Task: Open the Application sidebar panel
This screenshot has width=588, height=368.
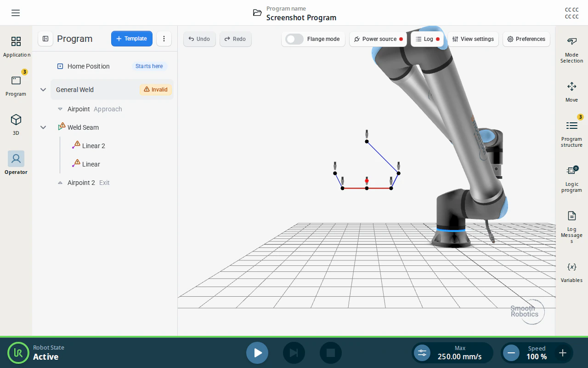Action: pyautogui.click(x=16, y=47)
